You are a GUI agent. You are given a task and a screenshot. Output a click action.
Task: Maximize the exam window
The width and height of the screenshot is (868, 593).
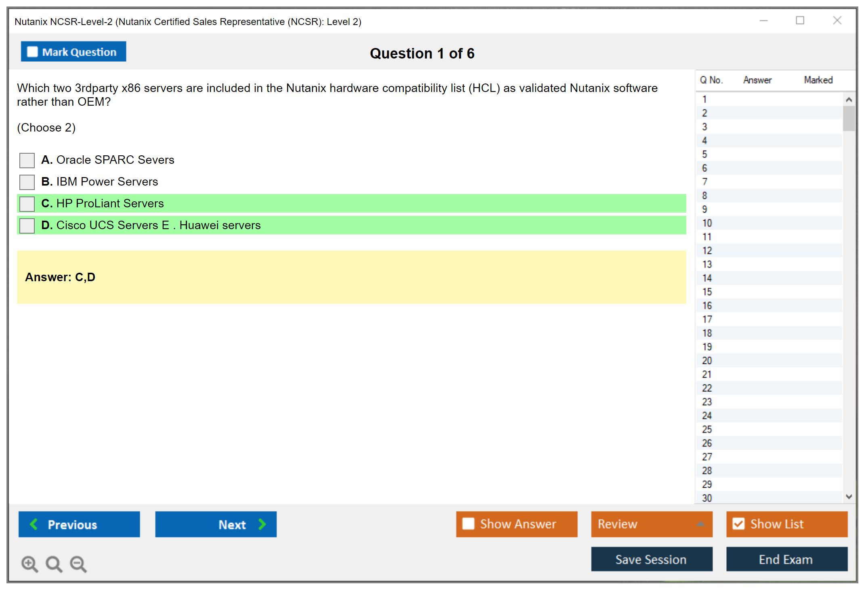point(800,21)
